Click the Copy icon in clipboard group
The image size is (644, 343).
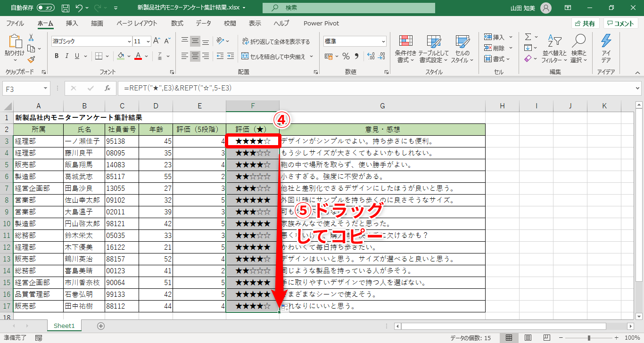coord(31,49)
